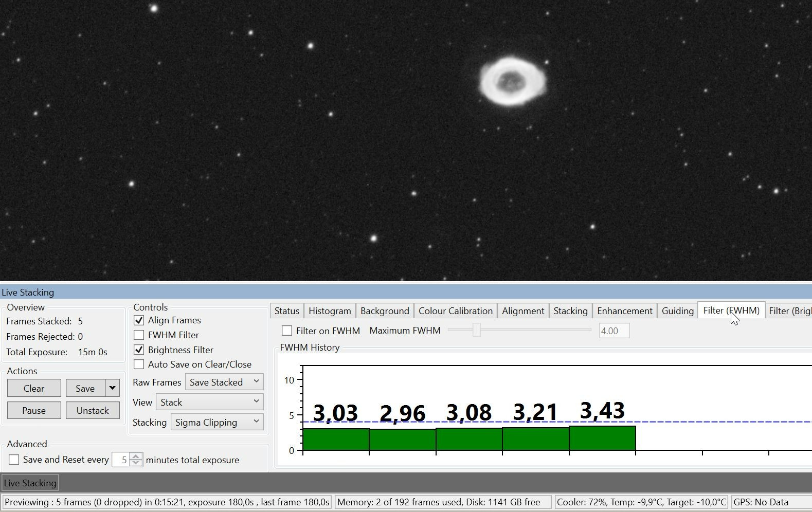Expand the Raw Frames dropdown
This screenshot has width=812, height=512.
coord(224,382)
